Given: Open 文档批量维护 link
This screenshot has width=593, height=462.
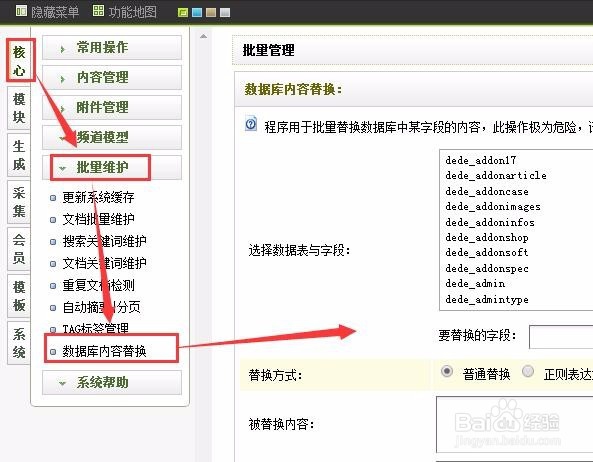Looking at the screenshot, I should point(98,219).
